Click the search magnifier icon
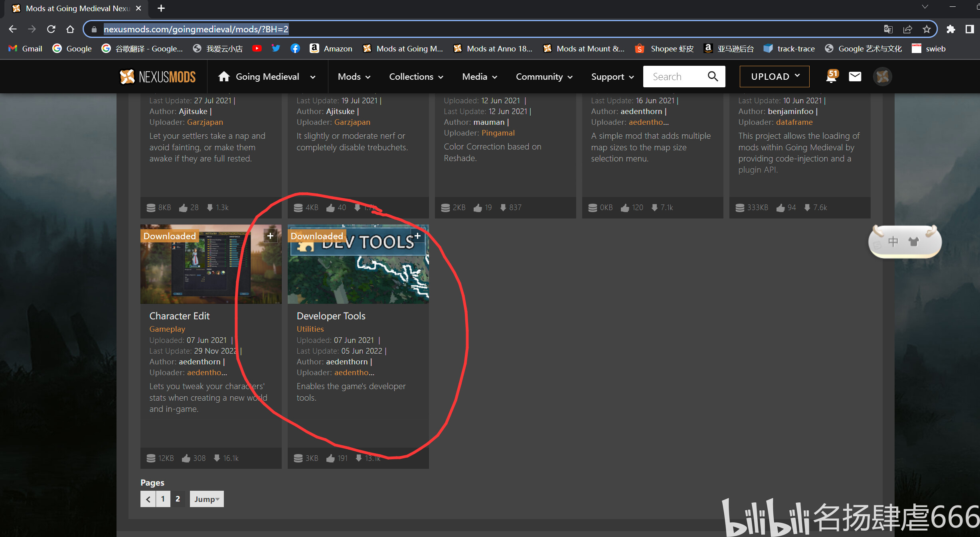 (713, 76)
